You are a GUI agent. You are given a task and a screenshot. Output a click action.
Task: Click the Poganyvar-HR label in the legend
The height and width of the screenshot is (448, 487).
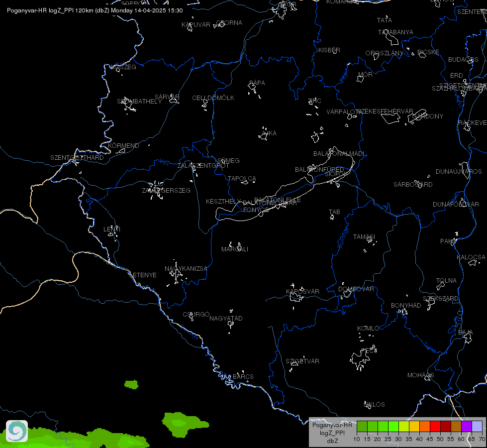pyautogui.click(x=332, y=425)
